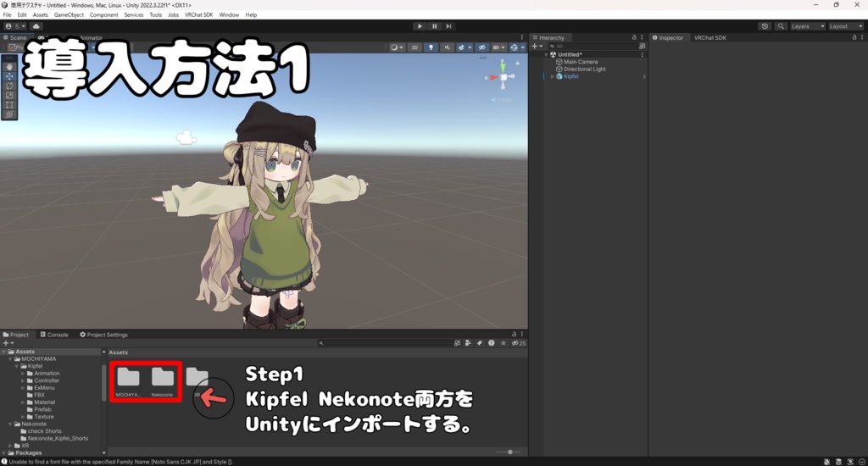Collapse the Untitled scene in Hierarchy
Image resolution: width=868 pixels, height=466 pixels.
point(547,55)
